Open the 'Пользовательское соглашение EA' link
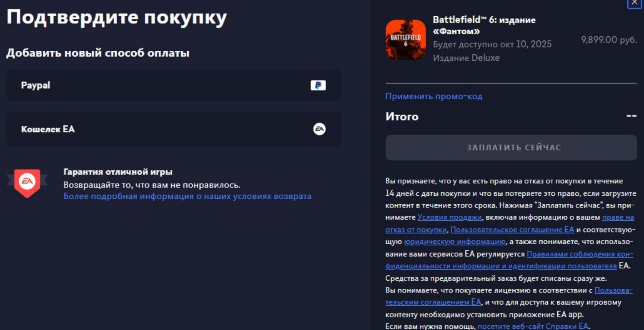Viewport: 644px width, 330px height. [x=512, y=230]
